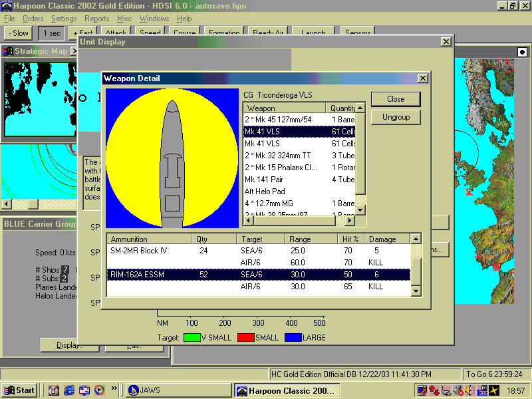The image size is (532, 399).
Task: Click the ship silhouette arc diagram
Action: coord(172,158)
